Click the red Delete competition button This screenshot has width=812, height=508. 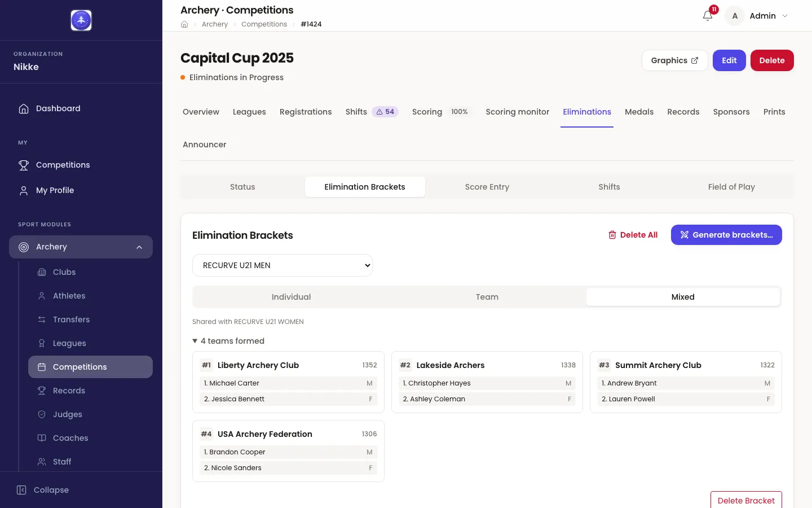click(x=772, y=60)
